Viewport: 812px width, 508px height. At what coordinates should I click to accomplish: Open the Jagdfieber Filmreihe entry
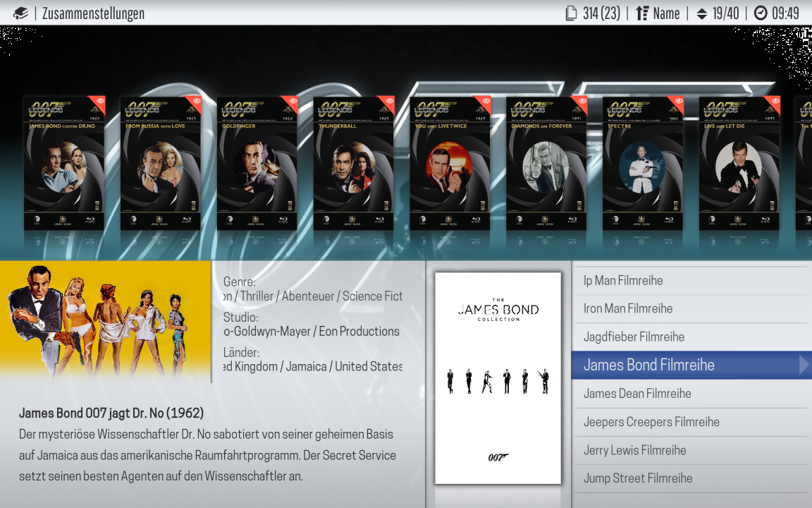coord(691,337)
